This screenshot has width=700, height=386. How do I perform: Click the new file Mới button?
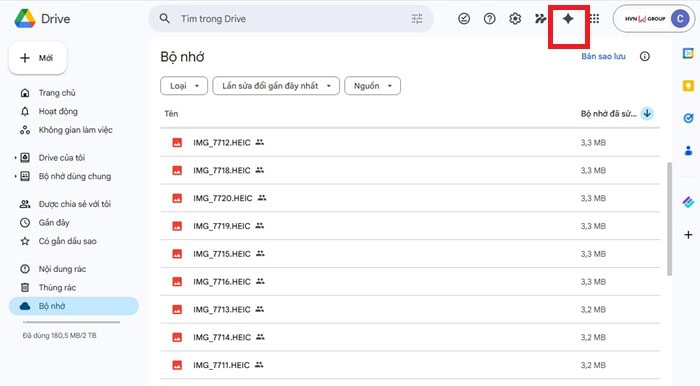click(38, 58)
